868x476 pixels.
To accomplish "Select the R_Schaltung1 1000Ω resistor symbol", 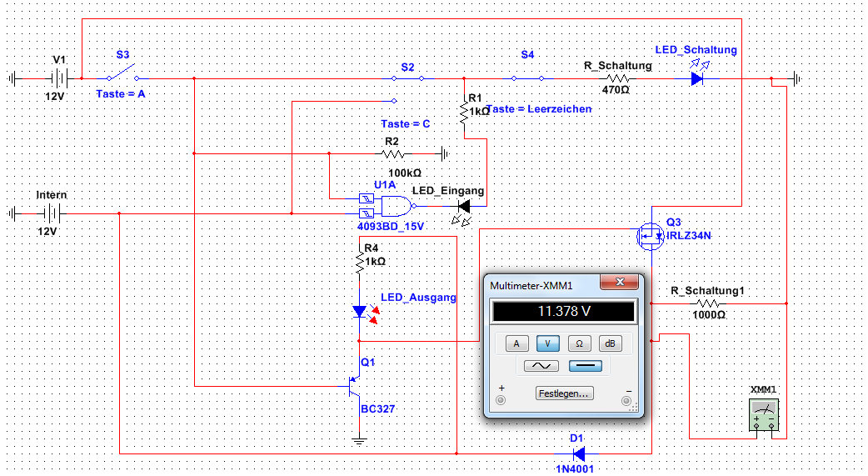I will (x=708, y=303).
